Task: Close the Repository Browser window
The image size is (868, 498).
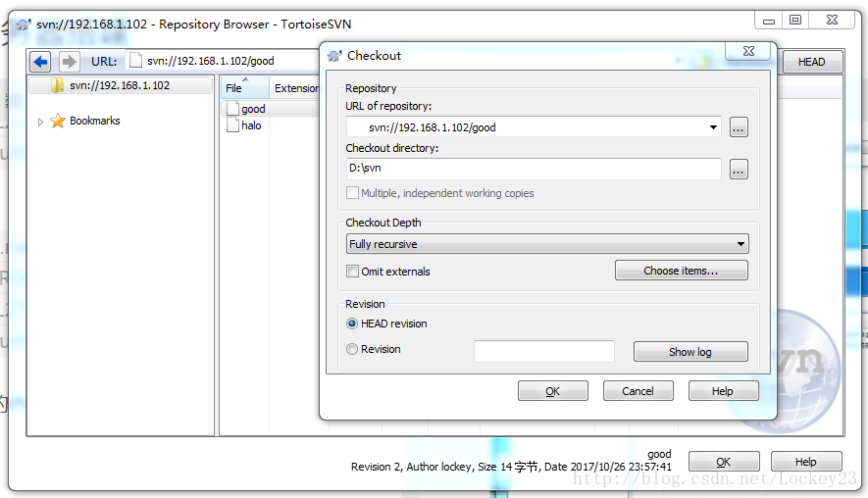Action: coord(832,20)
